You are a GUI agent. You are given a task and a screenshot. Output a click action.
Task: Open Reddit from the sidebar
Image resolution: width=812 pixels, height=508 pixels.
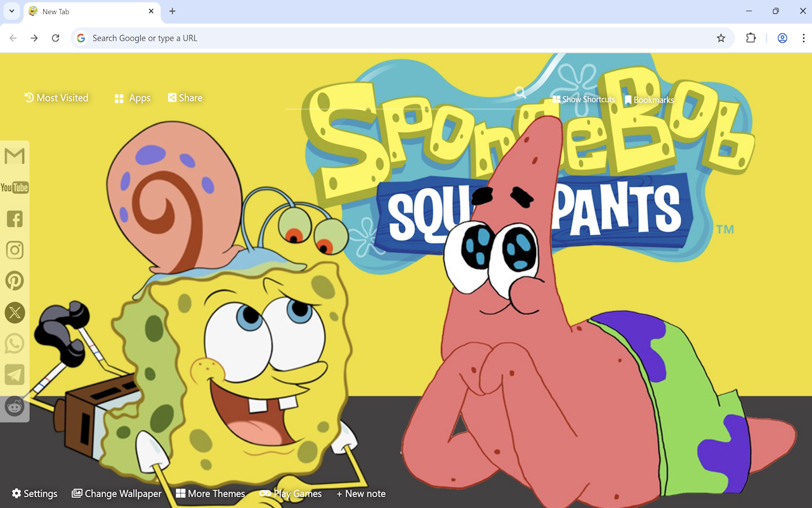click(x=15, y=406)
